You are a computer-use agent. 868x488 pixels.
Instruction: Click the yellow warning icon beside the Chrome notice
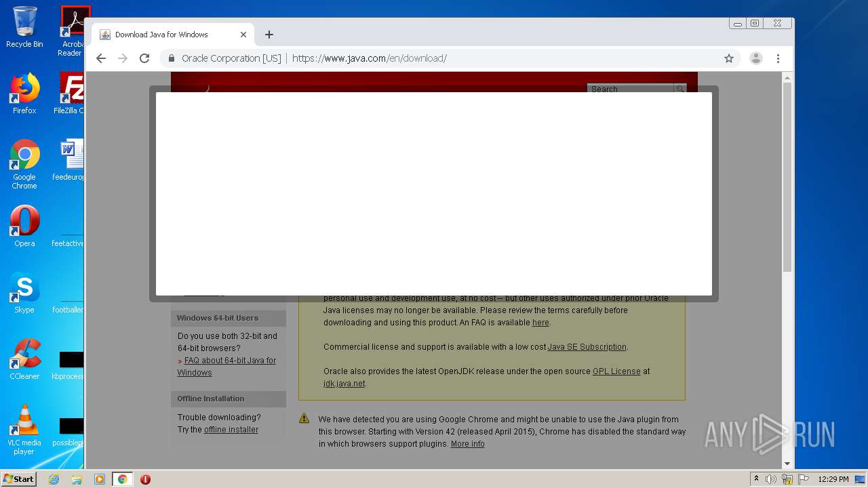click(x=304, y=419)
